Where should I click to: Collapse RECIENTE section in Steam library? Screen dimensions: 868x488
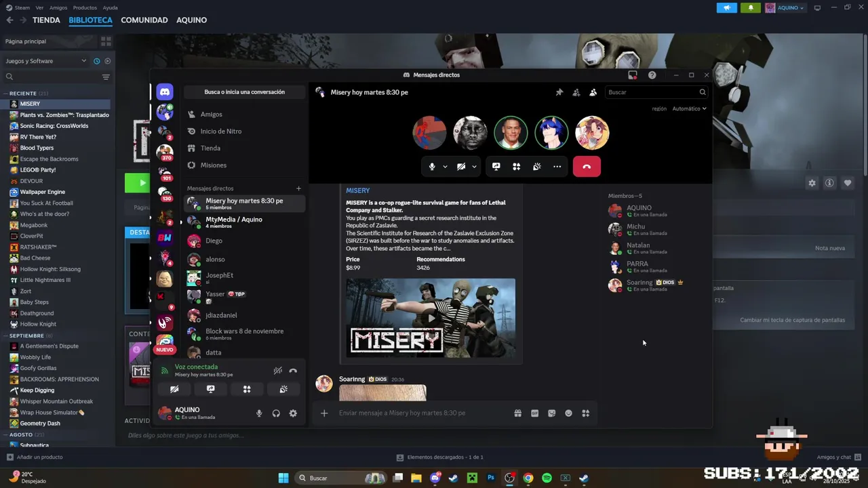[x=7, y=93]
